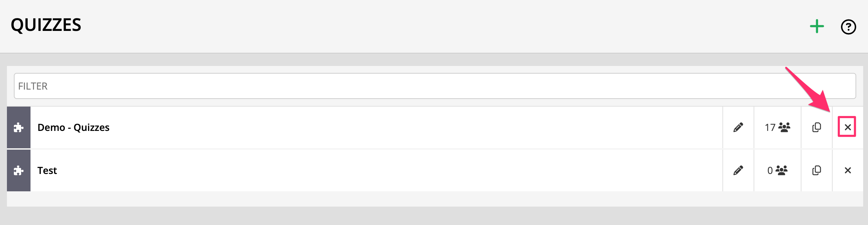Screen dimensions: 868x225
Task: Delete the Test quiz
Action: pyautogui.click(x=848, y=170)
